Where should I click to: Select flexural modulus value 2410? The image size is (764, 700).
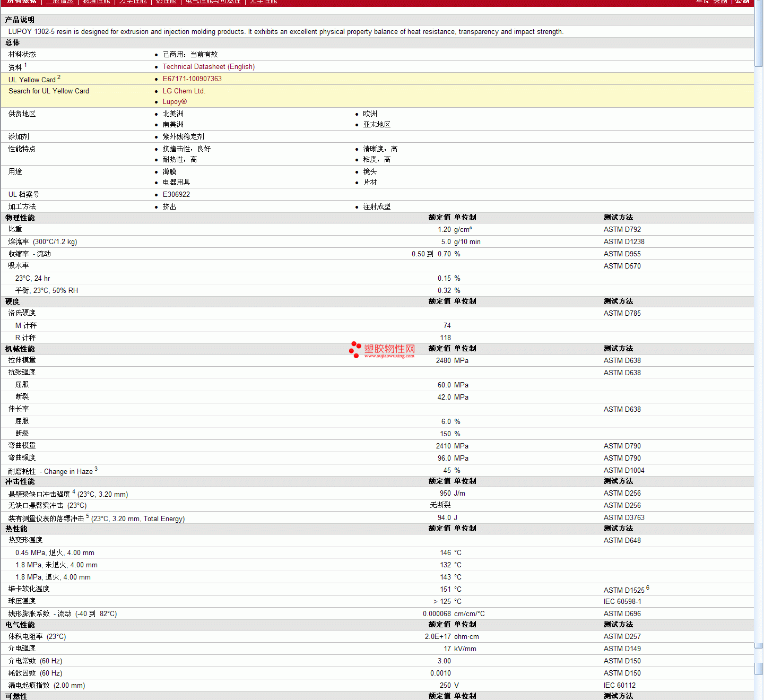pos(444,446)
